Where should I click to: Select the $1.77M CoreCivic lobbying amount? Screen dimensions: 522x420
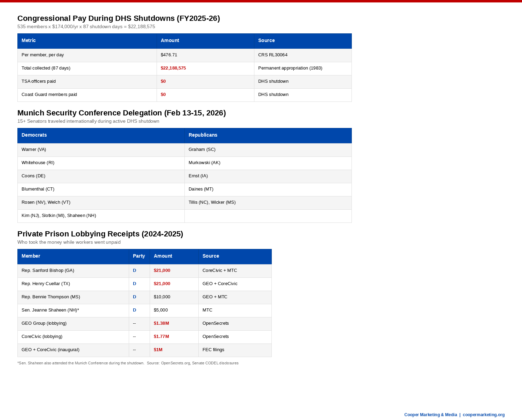(161, 337)
